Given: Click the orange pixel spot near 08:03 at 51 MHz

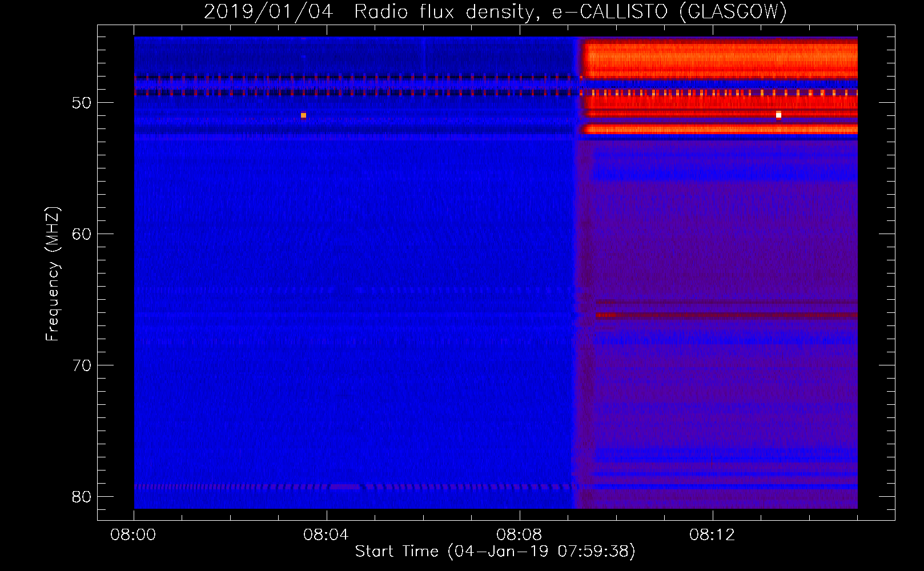Looking at the screenshot, I should click(303, 115).
